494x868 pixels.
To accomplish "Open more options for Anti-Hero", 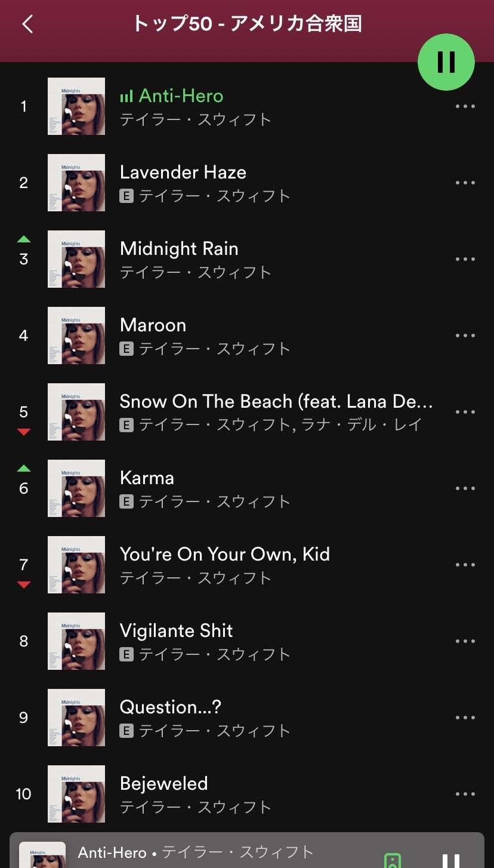I will pos(465,107).
